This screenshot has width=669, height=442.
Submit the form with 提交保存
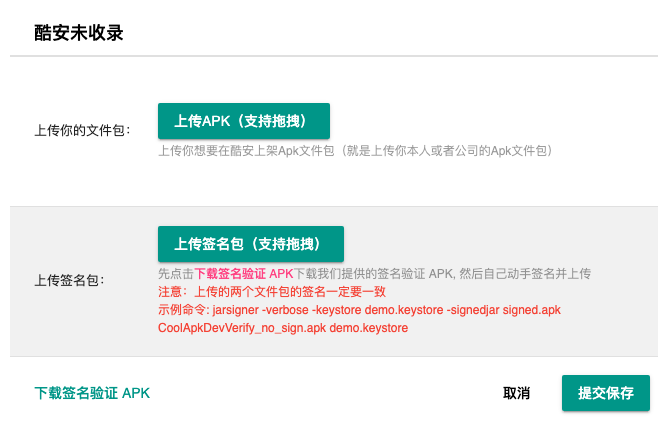click(605, 393)
